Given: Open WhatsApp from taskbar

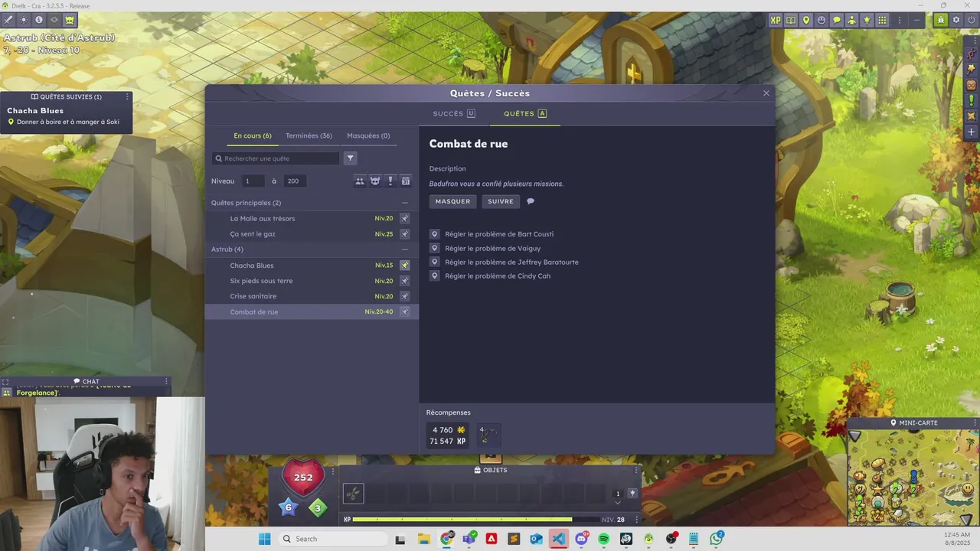Looking at the screenshot, I should tap(716, 539).
